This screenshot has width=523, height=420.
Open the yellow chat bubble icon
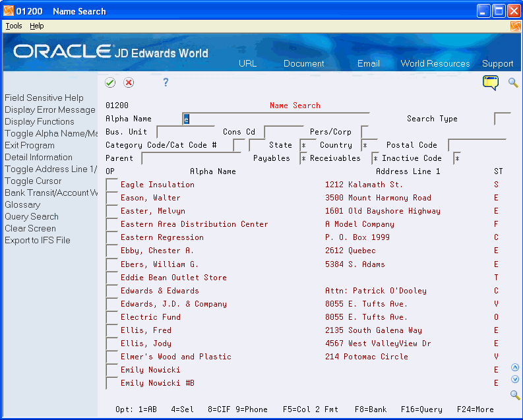(491, 82)
